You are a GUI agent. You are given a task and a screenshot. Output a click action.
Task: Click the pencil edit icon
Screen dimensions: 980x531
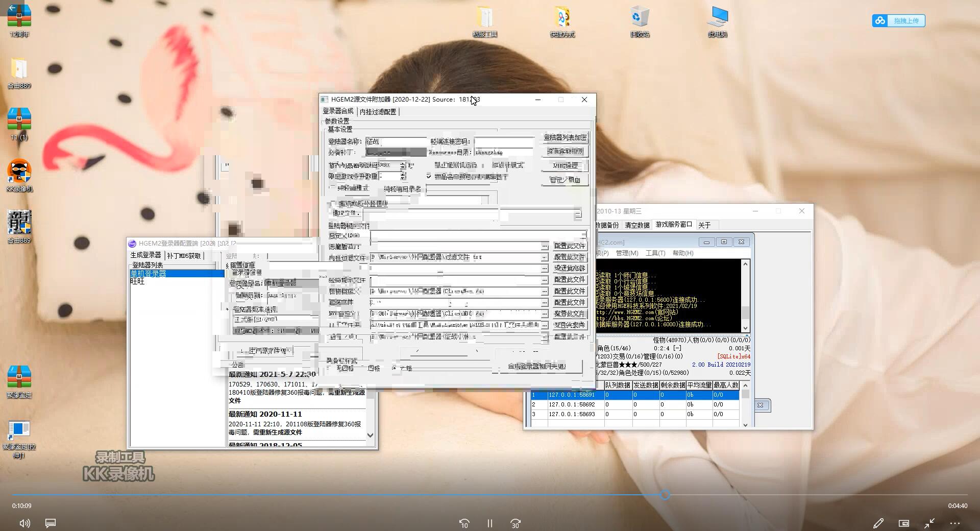point(878,523)
